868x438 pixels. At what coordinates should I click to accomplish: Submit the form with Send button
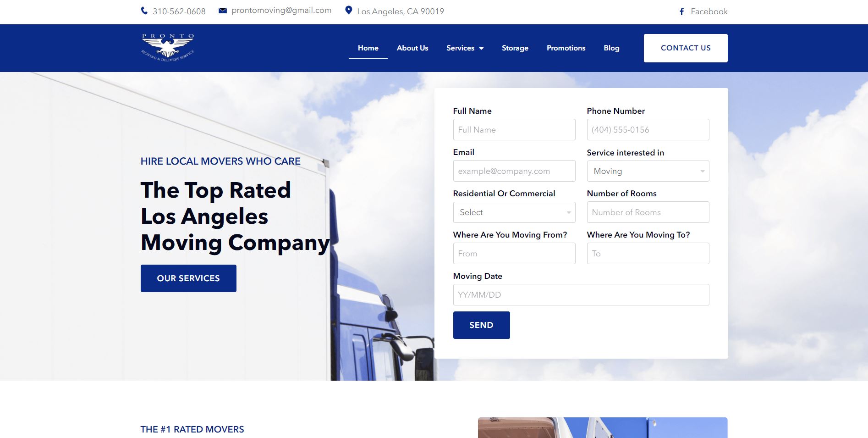tap(481, 325)
